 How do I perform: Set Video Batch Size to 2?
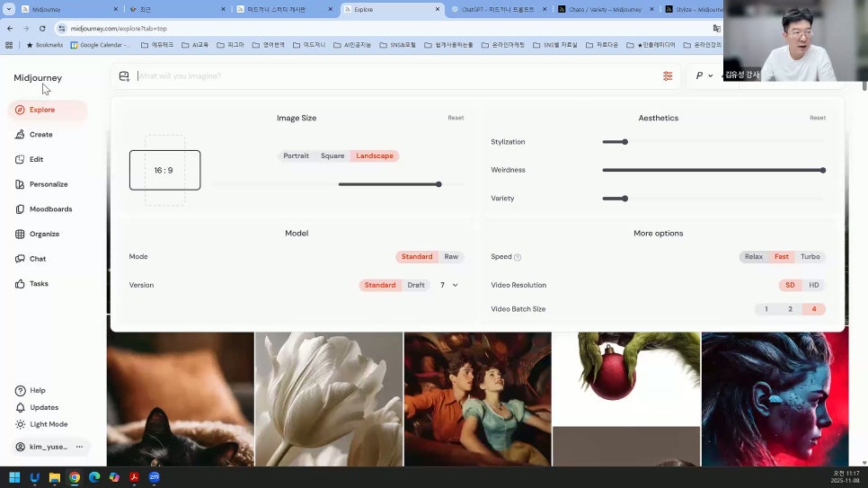pyautogui.click(x=790, y=309)
